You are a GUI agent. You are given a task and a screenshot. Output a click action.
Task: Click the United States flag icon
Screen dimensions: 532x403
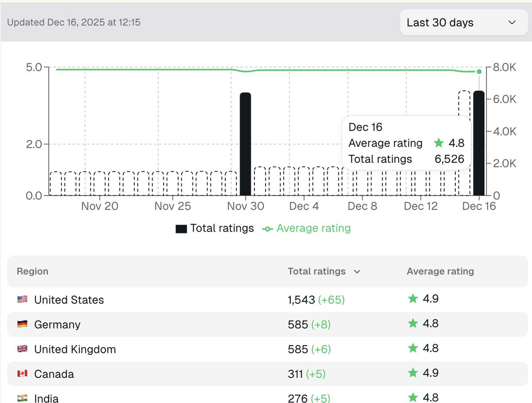click(x=22, y=299)
